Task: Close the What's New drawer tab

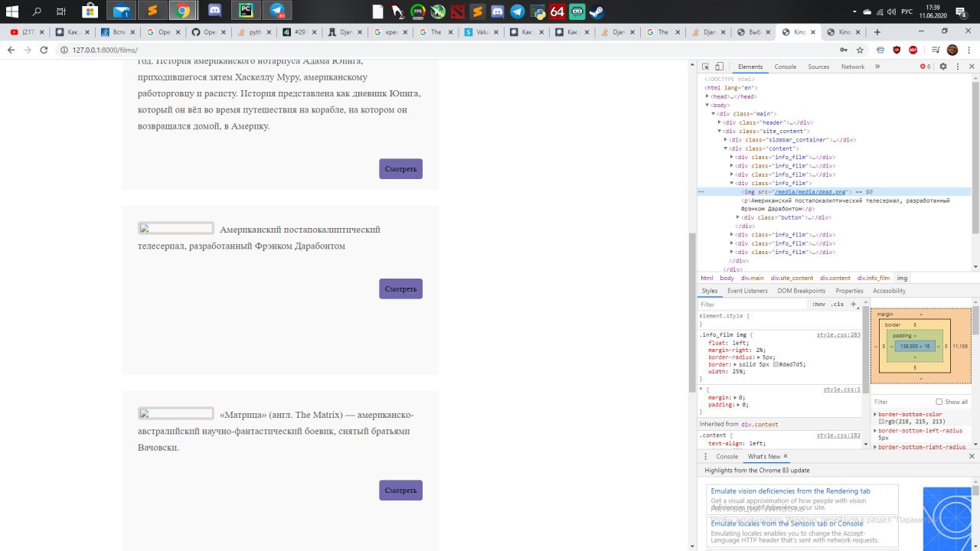Action: coord(786,456)
